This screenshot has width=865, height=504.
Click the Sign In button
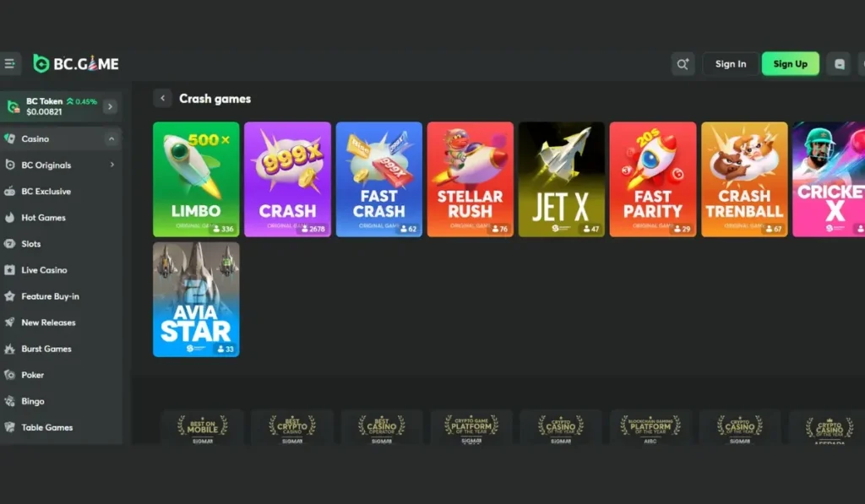pos(730,63)
